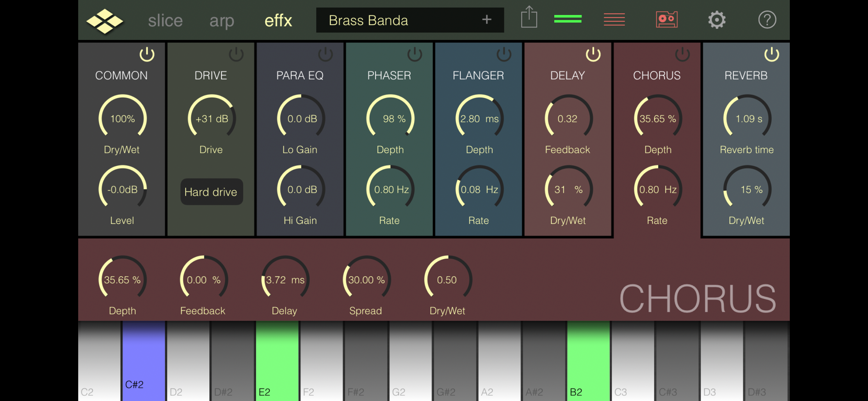
Task: Select the PARA EQ module header
Action: point(300,76)
